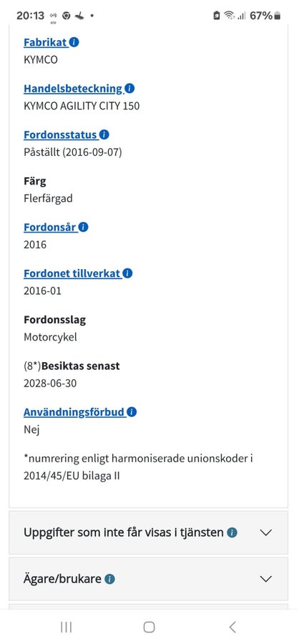The height and width of the screenshot is (644, 297).
Task: Open the recent apps navigation button
Action: [66, 627]
